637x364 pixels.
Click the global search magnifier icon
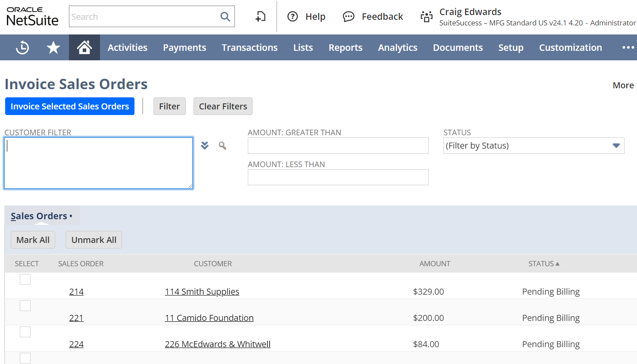coord(225,17)
